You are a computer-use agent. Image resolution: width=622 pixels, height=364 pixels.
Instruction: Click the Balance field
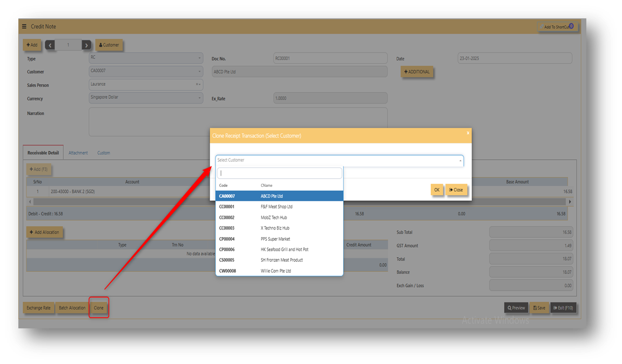pos(531,272)
